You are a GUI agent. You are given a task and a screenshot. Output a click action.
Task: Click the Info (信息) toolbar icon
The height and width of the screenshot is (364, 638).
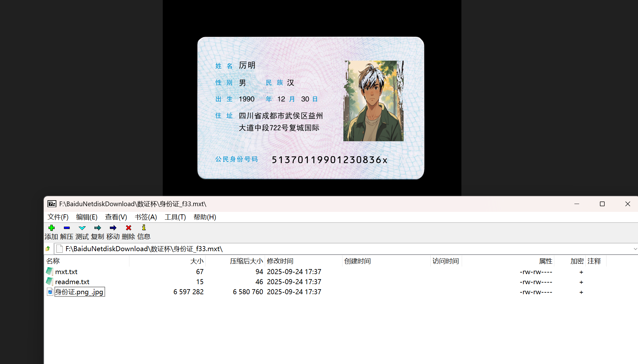coord(144,228)
